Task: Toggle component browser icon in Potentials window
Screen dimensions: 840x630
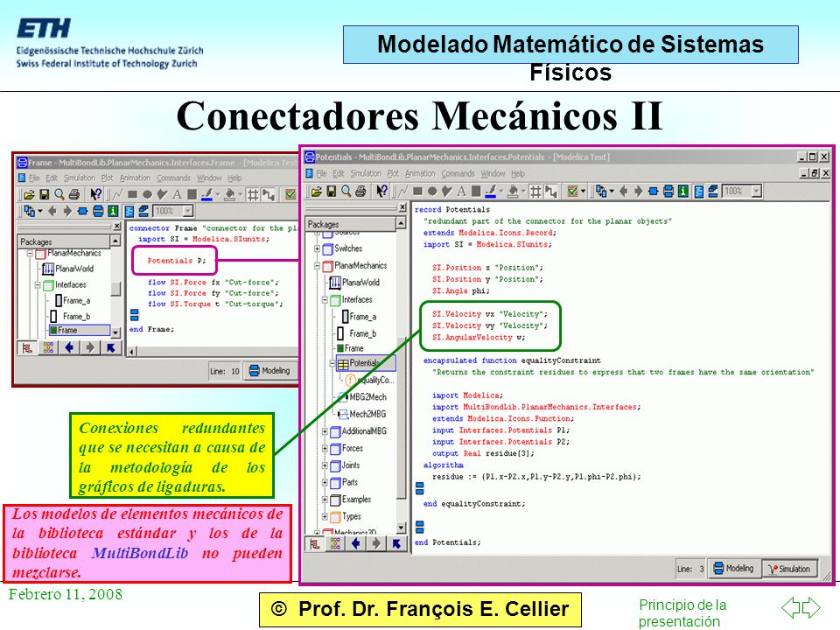Action: 335,544
